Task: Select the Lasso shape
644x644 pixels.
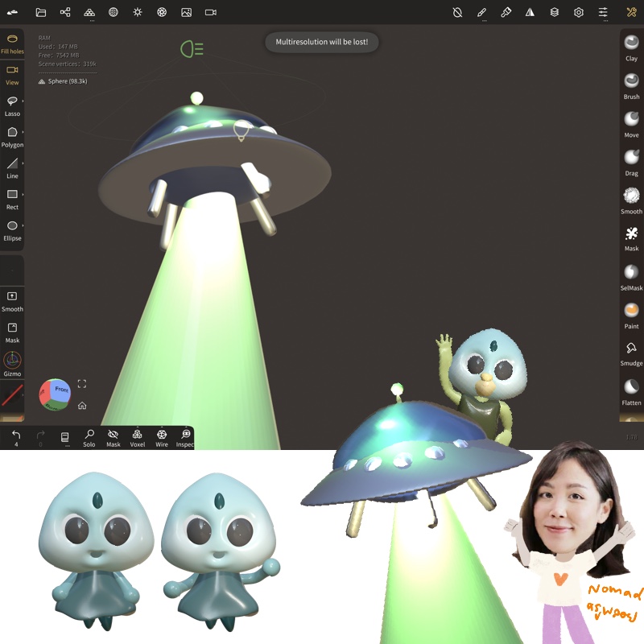Action: tap(12, 107)
